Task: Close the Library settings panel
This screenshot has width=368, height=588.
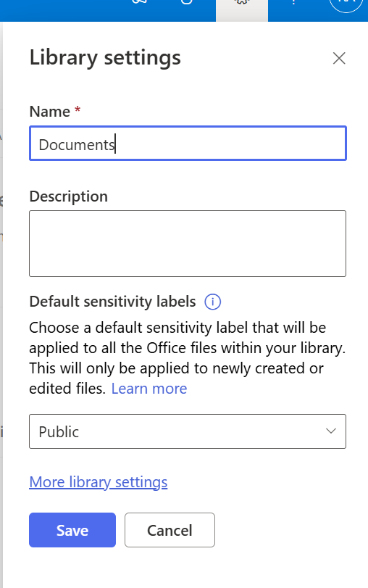Action: click(339, 58)
